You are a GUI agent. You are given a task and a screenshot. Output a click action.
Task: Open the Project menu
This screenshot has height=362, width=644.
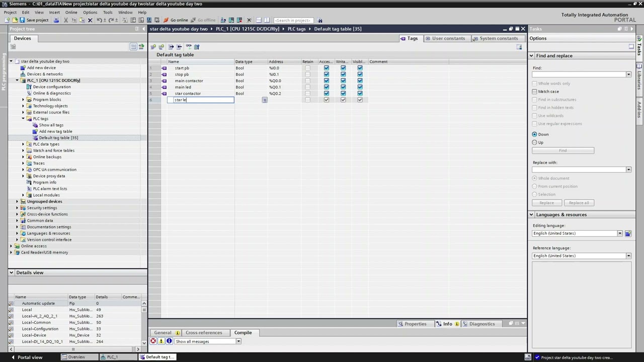10,12
